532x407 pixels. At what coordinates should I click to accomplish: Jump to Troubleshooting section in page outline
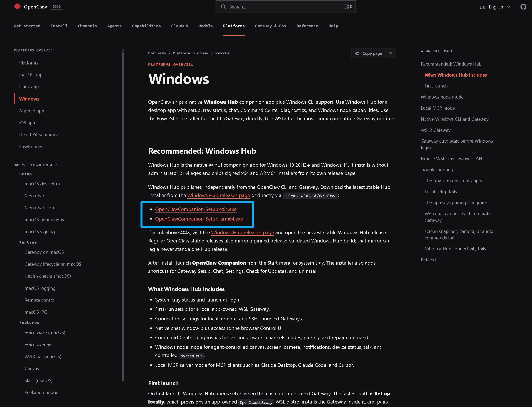coord(437,170)
